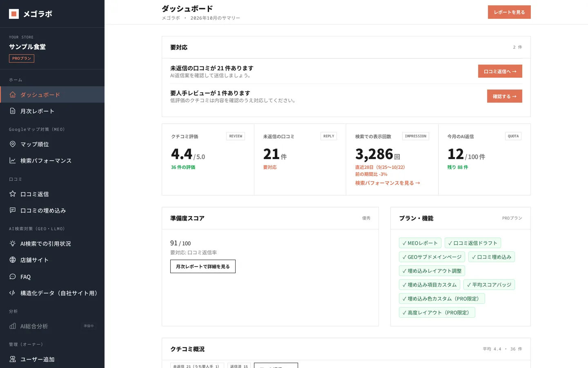Viewport: 588px width, 368px height.
Task: Click the 確認する → button
Action: point(505,96)
